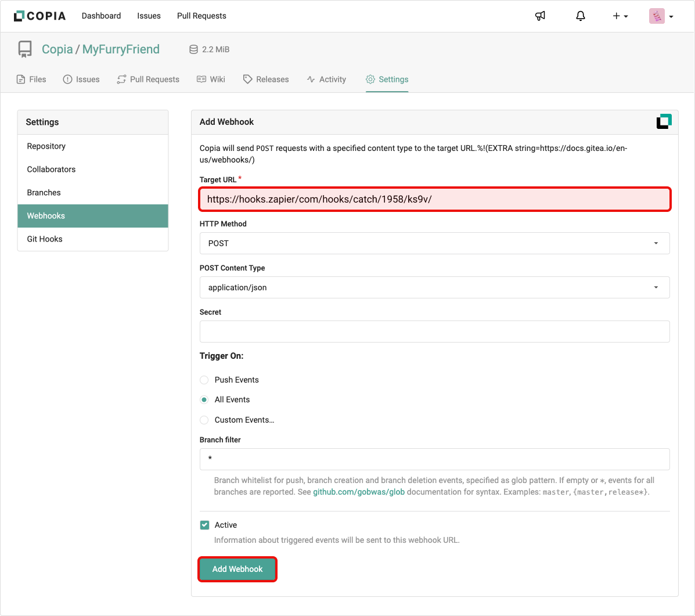Select the All Events radio button
Image resolution: width=695 pixels, height=616 pixels.
tap(204, 400)
